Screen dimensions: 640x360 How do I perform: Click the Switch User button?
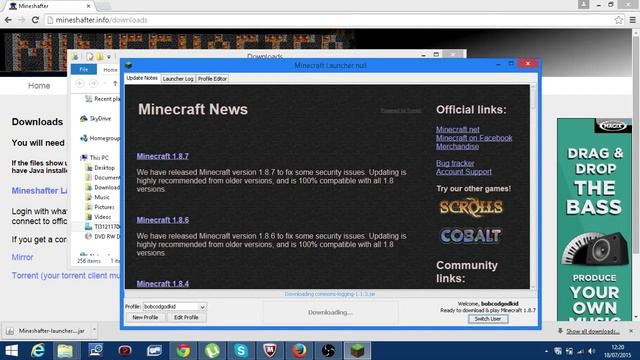tap(488, 319)
